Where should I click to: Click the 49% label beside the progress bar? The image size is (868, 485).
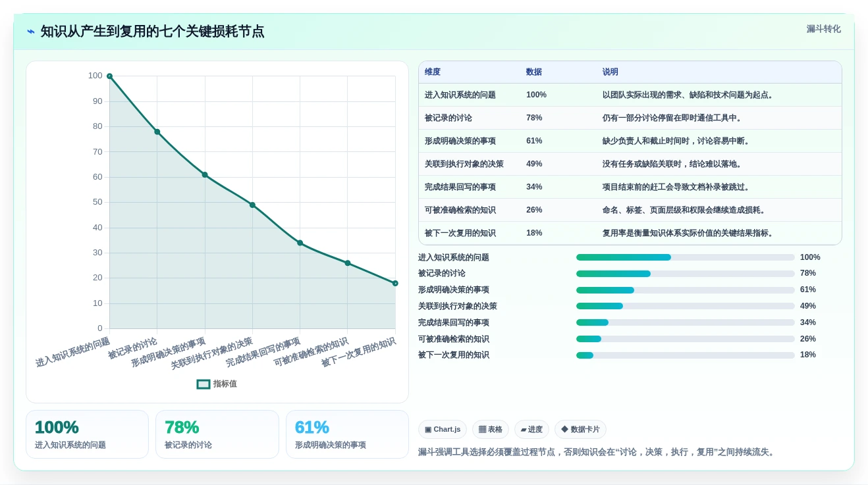click(808, 306)
